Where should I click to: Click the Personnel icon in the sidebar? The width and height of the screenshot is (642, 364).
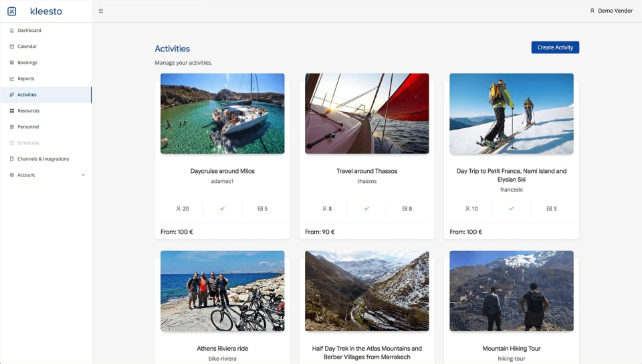[12, 127]
